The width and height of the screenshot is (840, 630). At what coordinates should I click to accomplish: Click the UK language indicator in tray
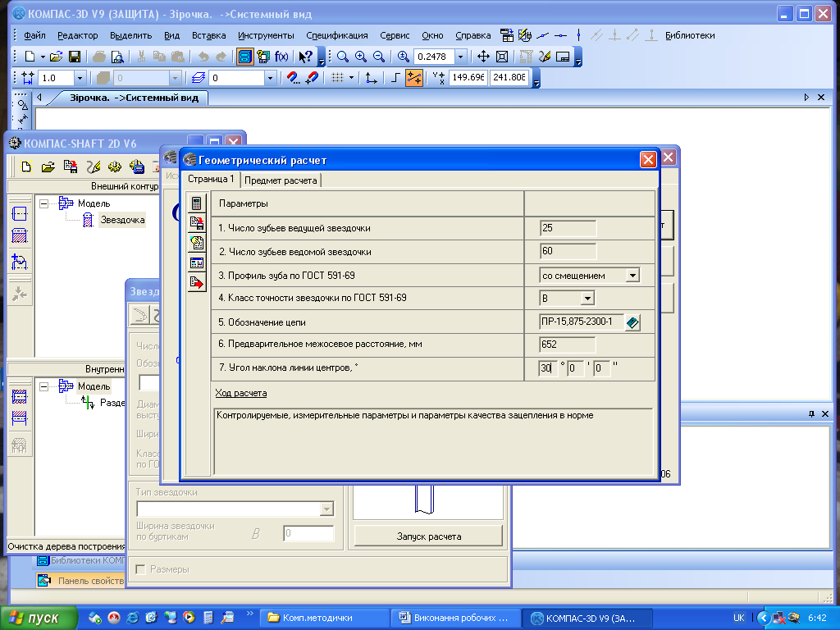coord(739,619)
